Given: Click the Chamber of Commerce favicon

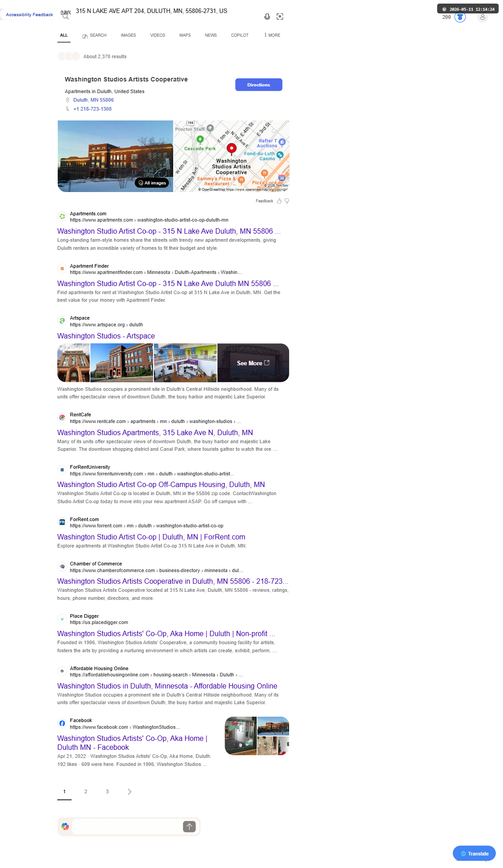Looking at the screenshot, I should pos(62,567).
